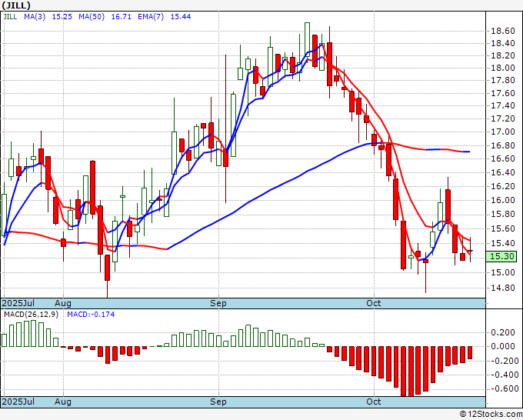Click the JILL legend label in green
Viewport: 523px width, 420px height.
[12, 17]
